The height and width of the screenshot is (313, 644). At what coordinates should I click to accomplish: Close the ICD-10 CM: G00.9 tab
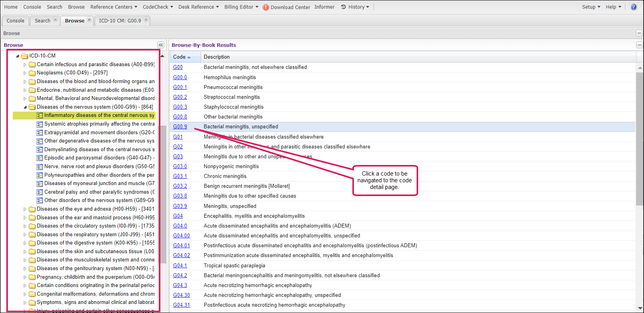[146, 20]
